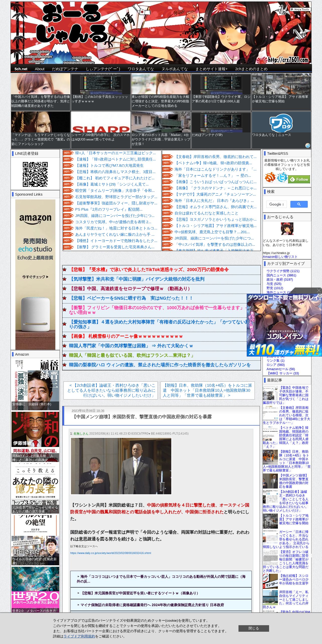Click the HOT link トルコで再びM7.8の大地震発生

109,166
